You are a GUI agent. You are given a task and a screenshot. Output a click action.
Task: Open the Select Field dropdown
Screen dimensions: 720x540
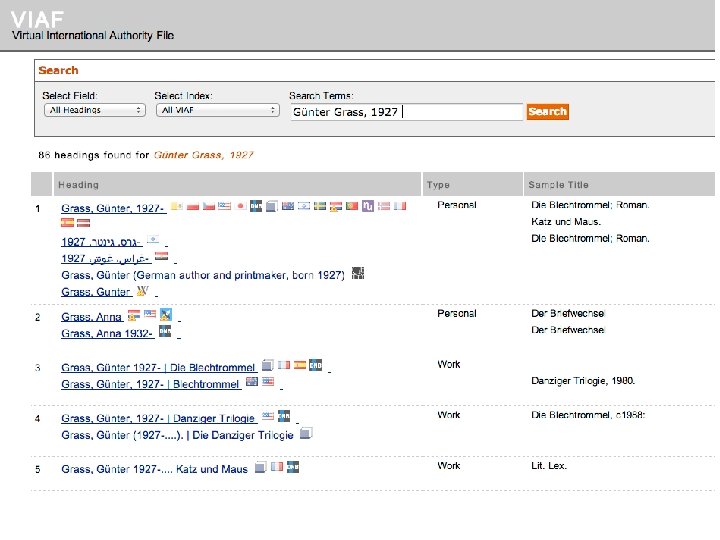[95, 110]
